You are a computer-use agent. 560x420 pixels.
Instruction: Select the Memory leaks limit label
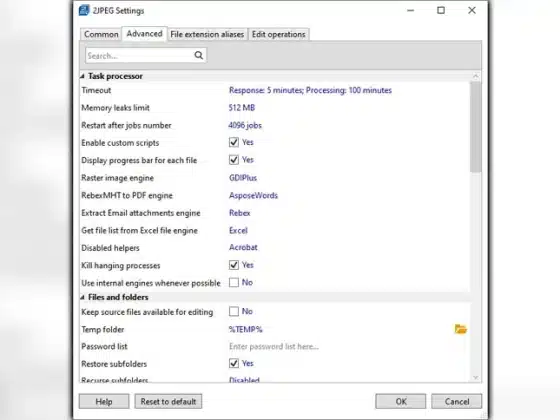[x=115, y=108]
